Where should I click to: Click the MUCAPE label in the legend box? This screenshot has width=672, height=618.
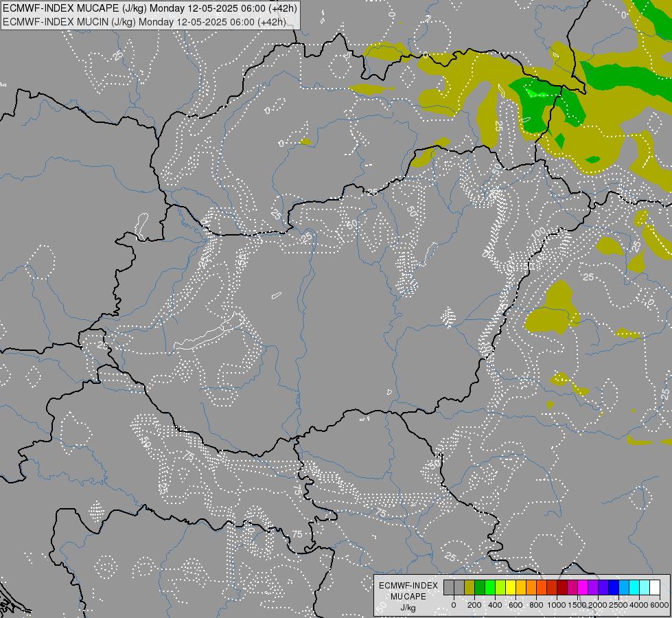click(408, 597)
